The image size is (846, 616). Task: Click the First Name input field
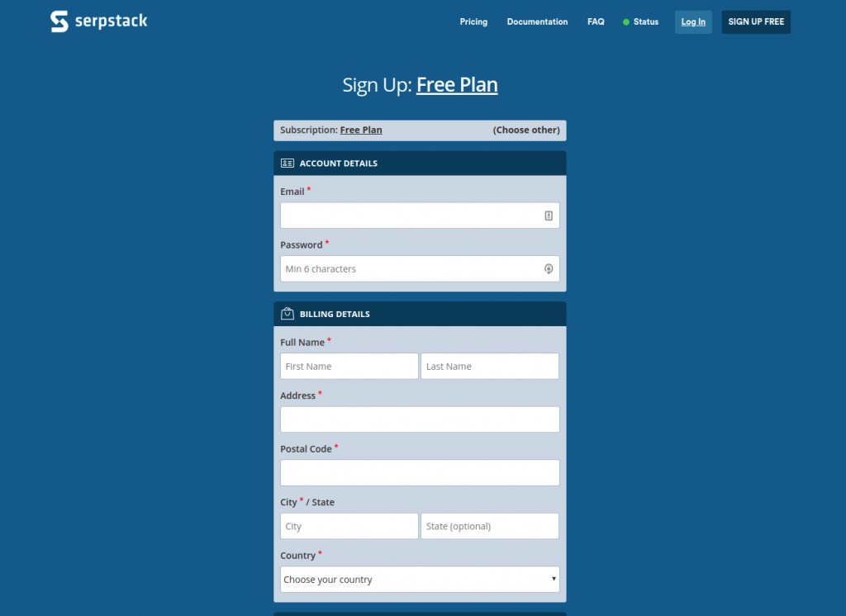(x=349, y=366)
